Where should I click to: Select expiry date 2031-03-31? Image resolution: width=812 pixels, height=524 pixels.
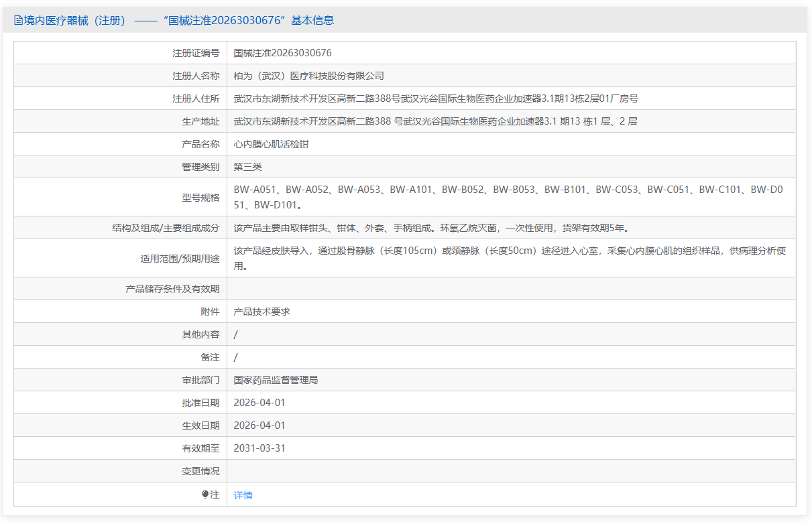point(259,448)
